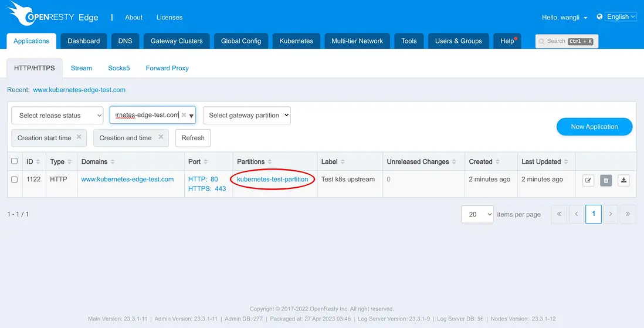Sort the table by the Partitions column
Viewport: 644px width, 328px height.
[270, 162]
